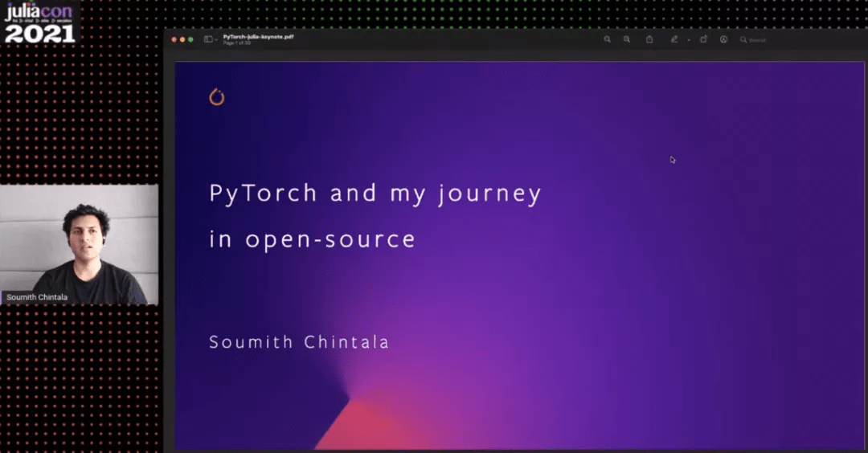Viewport: 868px width, 453px height.
Task: Click the JuliaCon 2021 logo
Action: [39, 22]
